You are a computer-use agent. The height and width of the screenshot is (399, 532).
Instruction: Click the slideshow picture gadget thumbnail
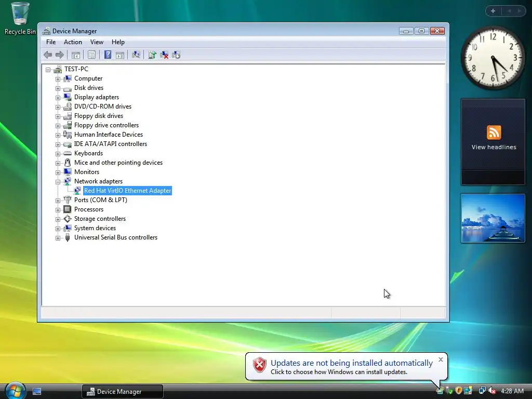tap(493, 218)
